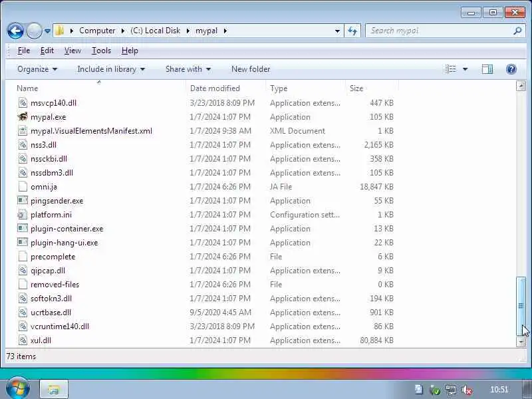Screen dimensions: 532x399
Task: Select the JA File type cell
Action: pyautogui.click(x=281, y=187)
